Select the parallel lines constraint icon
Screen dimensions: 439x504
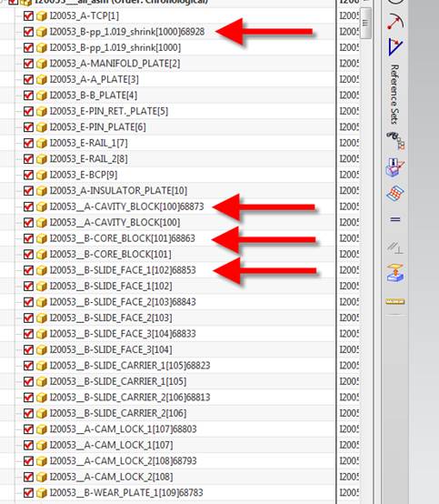[395, 219]
